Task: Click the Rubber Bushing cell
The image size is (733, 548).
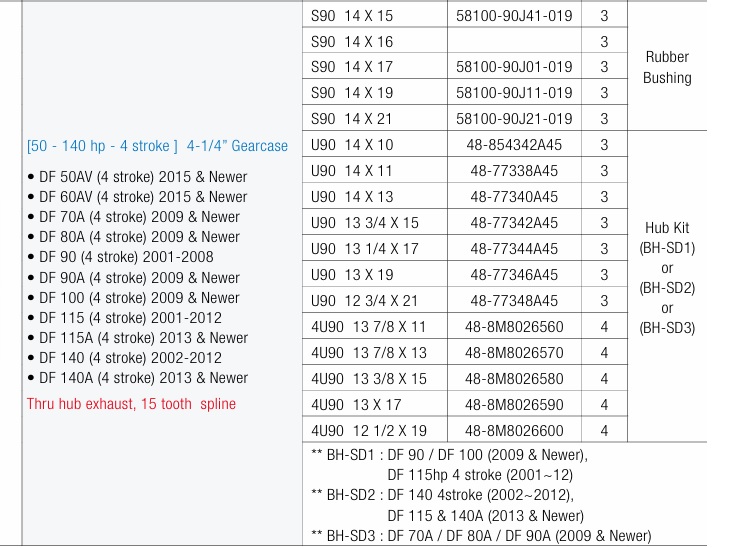Action: [x=667, y=67]
